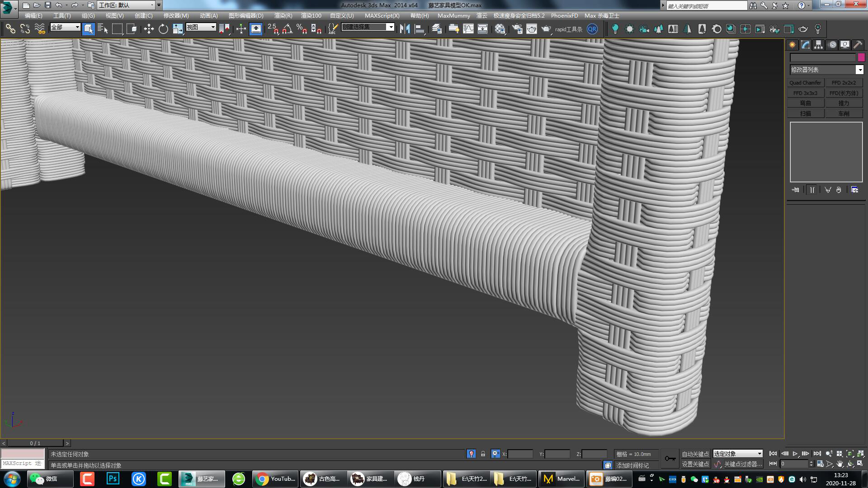Click the Quad Chamfer modifier button
This screenshot has width=868, height=488.
tap(805, 83)
